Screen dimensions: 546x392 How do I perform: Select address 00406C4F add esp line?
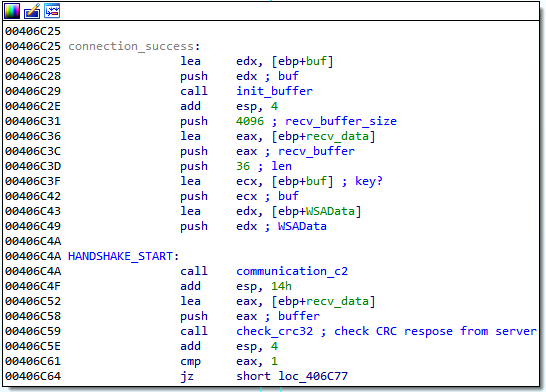tap(33, 286)
